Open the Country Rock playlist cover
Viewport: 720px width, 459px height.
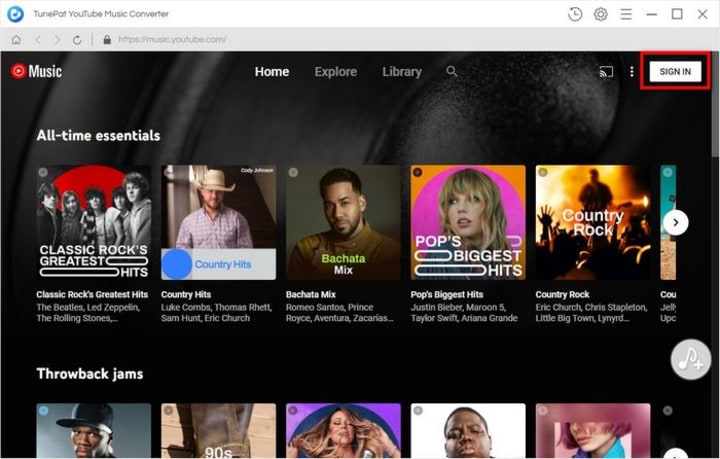(593, 223)
